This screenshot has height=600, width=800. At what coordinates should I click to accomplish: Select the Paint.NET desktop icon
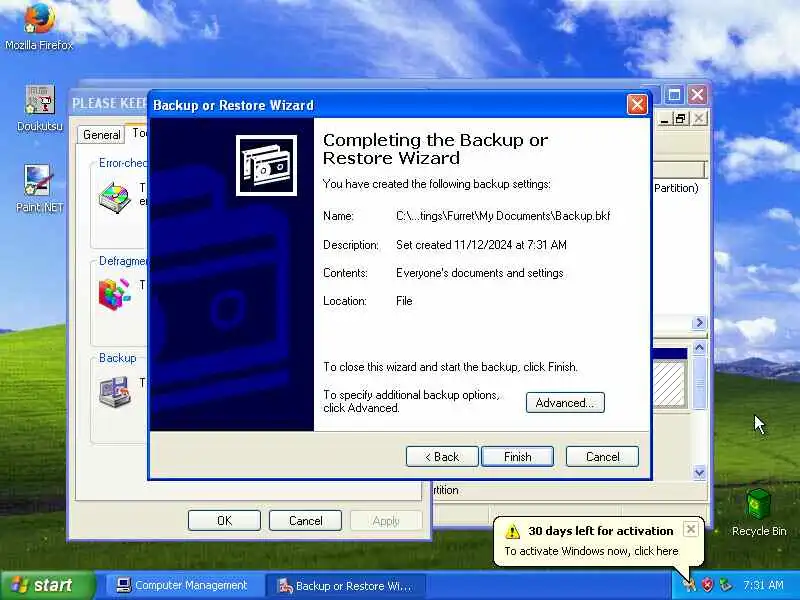tap(39, 189)
